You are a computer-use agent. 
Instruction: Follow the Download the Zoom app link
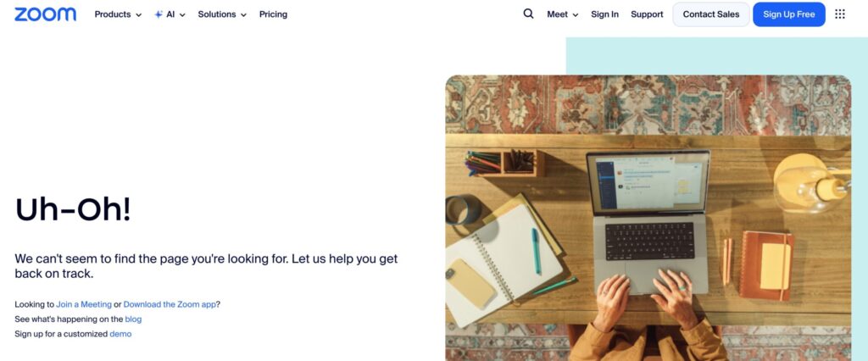pos(170,304)
